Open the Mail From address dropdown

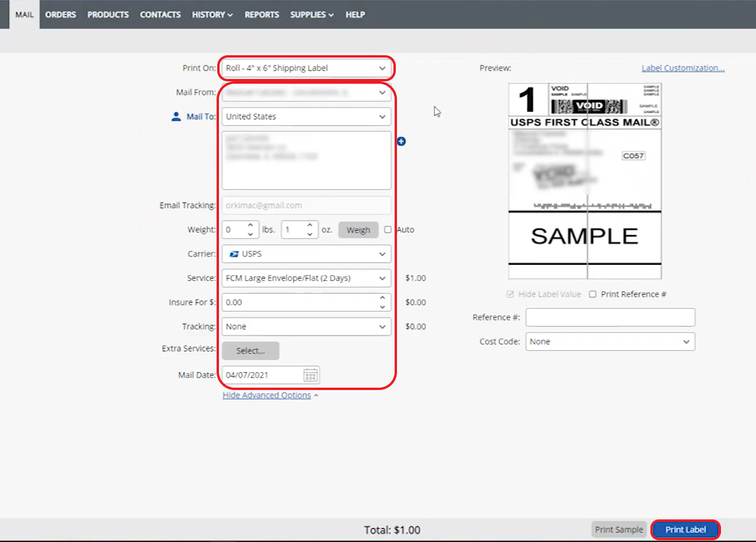pos(306,93)
